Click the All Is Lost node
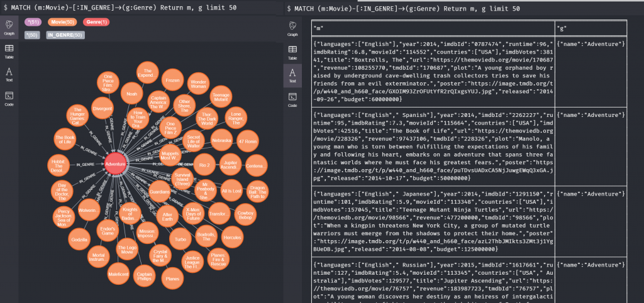Image resolution: width=644 pixels, height=303 pixels. pos(231,190)
